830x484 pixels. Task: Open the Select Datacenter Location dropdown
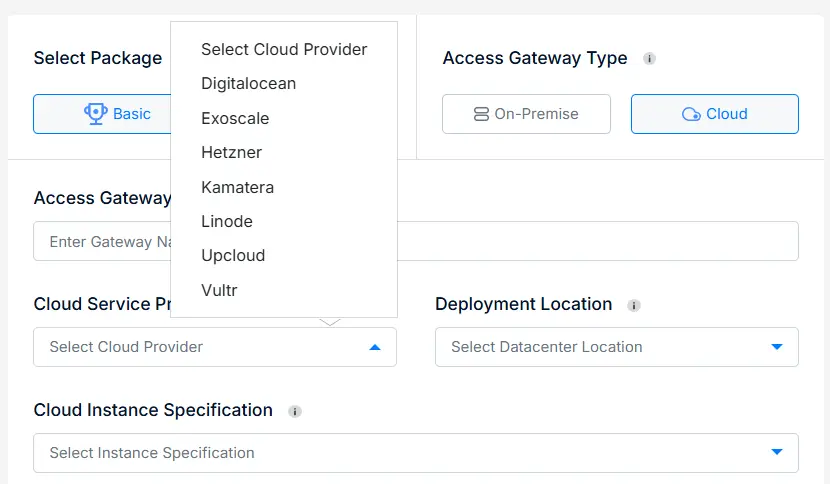coord(617,347)
